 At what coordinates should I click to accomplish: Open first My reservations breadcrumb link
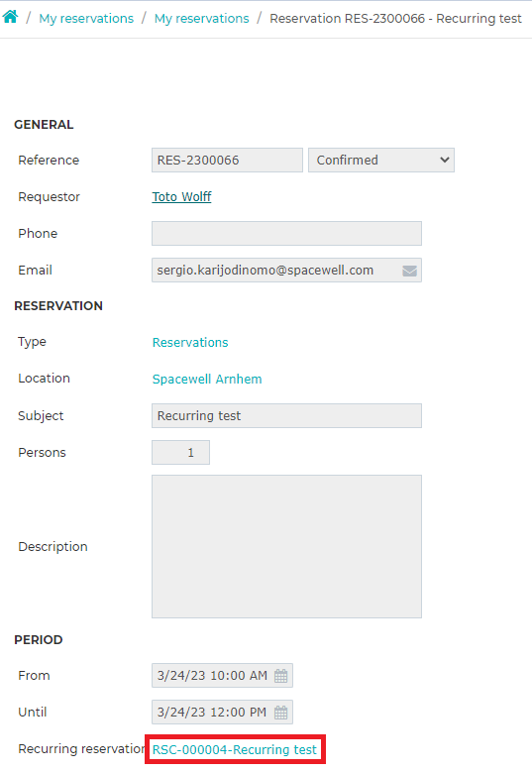point(86,19)
